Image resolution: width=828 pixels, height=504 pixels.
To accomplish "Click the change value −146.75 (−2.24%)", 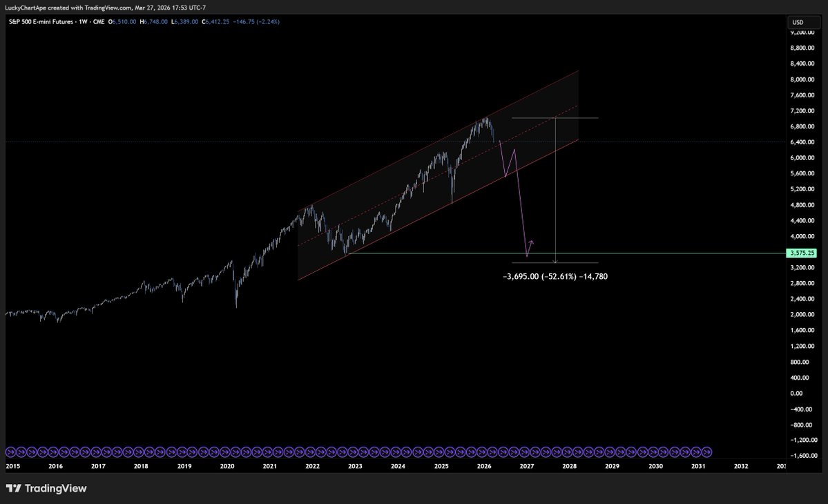I will tap(256, 21).
